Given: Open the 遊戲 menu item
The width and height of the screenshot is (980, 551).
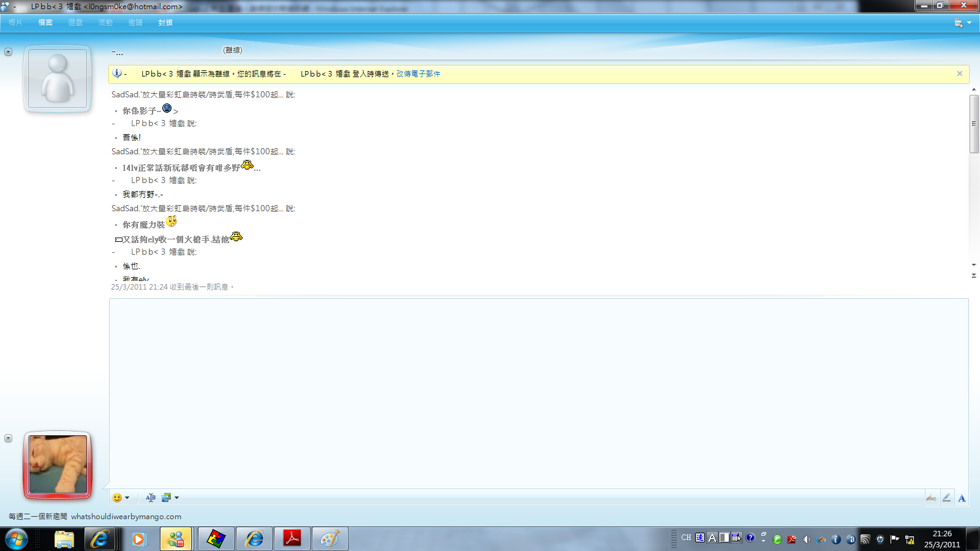Looking at the screenshot, I should (75, 23).
